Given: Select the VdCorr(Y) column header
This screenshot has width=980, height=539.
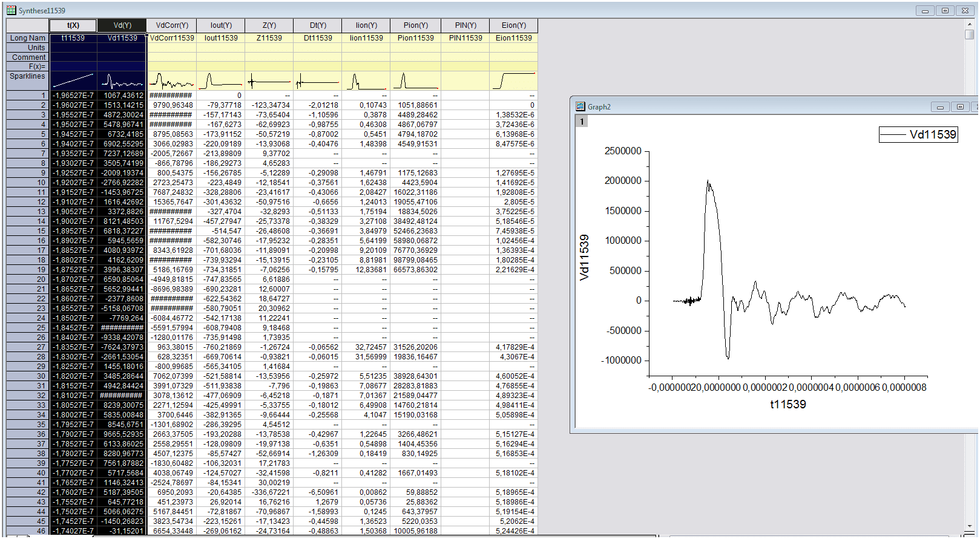Looking at the screenshot, I should [x=172, y=25].
